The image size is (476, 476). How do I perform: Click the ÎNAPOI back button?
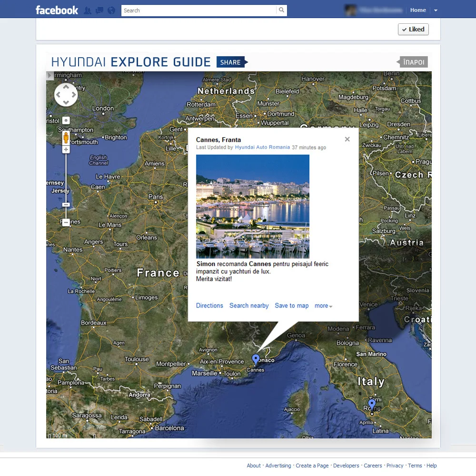[x=412, y=62]
